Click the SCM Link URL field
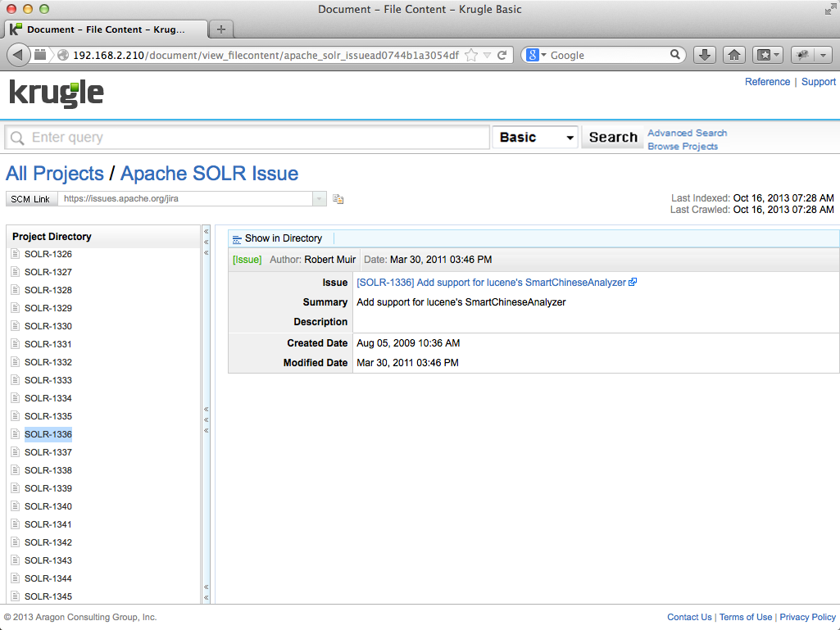Screen dimensions: 840x630 point(185,199)
